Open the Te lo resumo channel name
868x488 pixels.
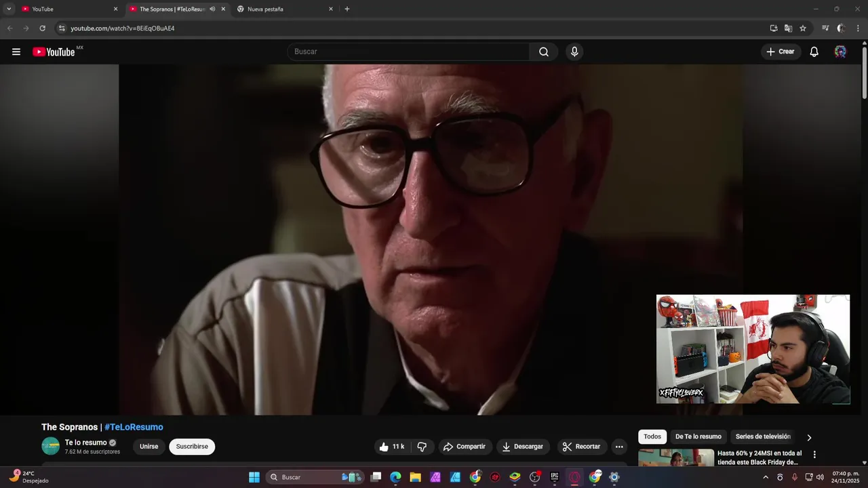pyautogui.click(x=86, y=443)
